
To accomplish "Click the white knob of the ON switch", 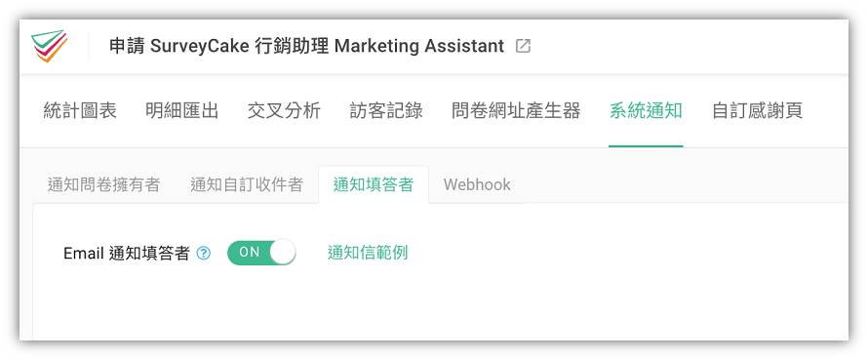I will 282,253.
